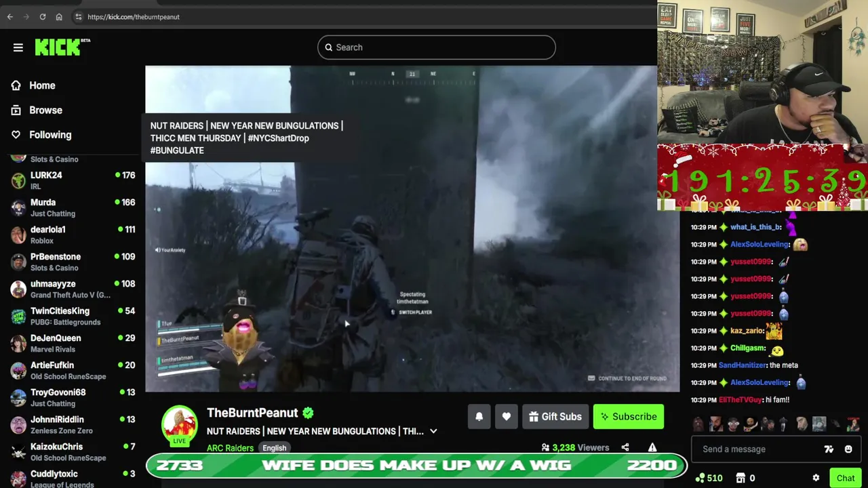
Task: Click the Subscribe button
Action: click(x=629, y=417)
